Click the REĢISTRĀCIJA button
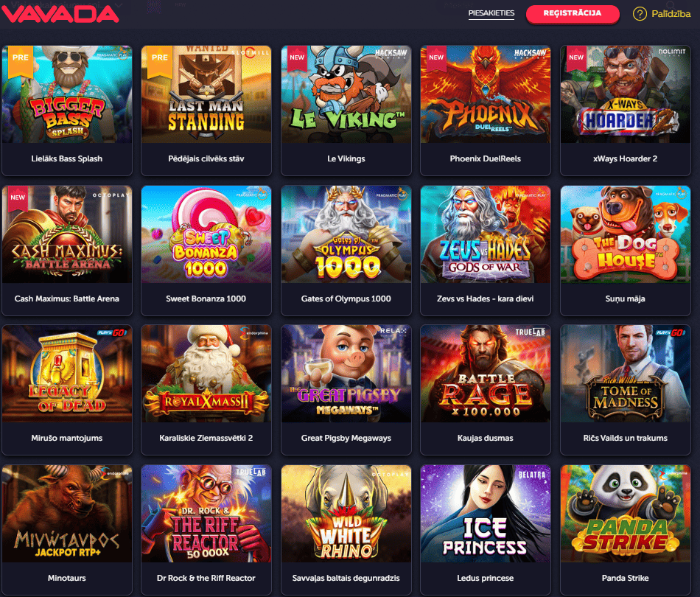Viewport: 700px width, 597px height. point(573,13)
